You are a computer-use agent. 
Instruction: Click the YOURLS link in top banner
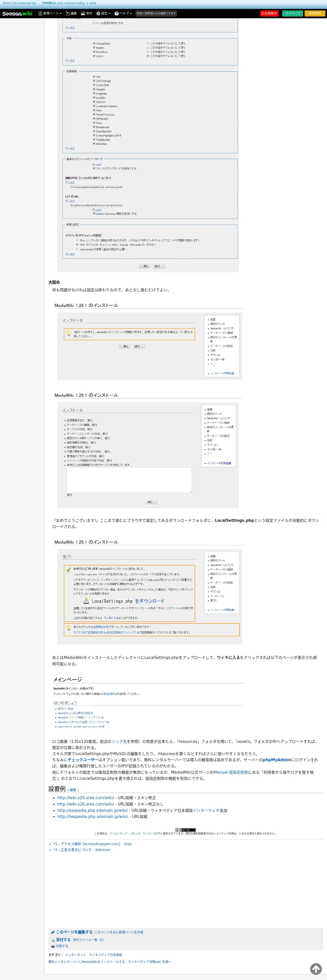(49, 3)
